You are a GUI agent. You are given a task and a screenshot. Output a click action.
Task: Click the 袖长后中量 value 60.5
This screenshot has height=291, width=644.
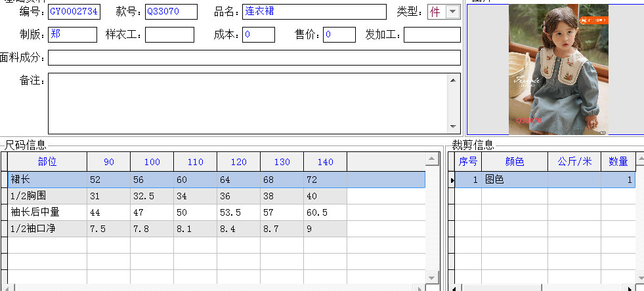[x=326, y=212]
